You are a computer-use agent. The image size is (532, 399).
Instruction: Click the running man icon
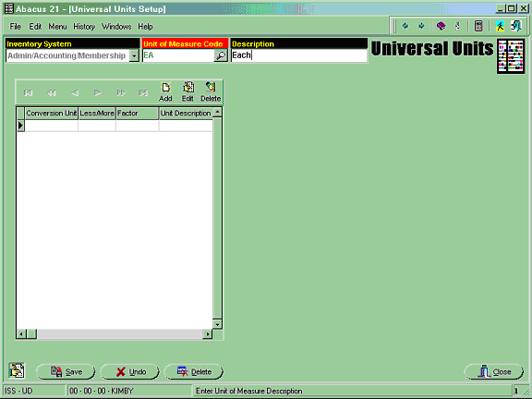[500, 26]
